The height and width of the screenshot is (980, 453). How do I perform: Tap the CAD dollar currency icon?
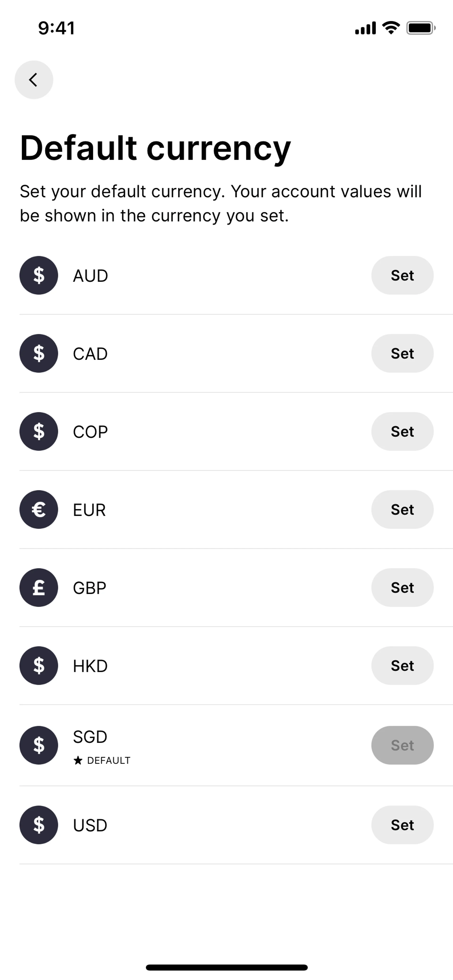39,353
